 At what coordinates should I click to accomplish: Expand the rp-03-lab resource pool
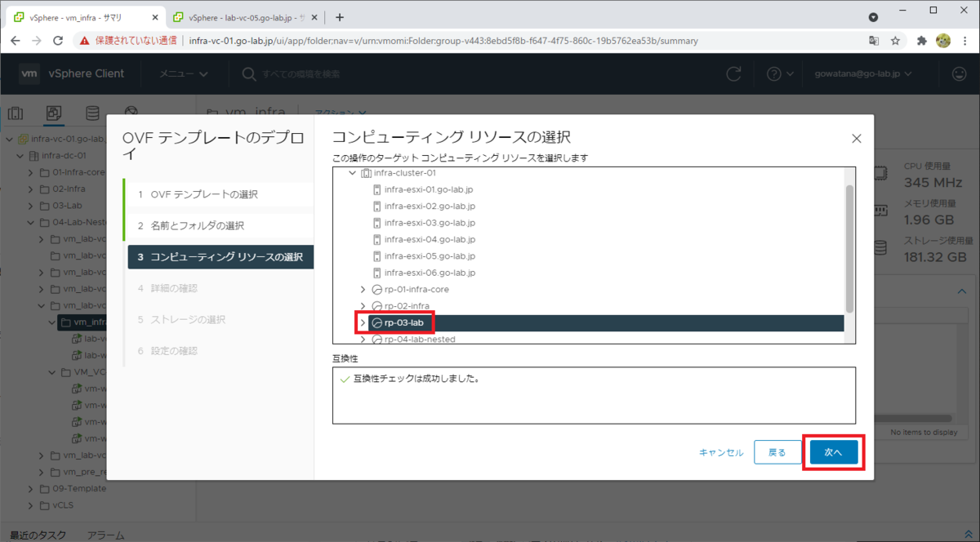(363, 322)
